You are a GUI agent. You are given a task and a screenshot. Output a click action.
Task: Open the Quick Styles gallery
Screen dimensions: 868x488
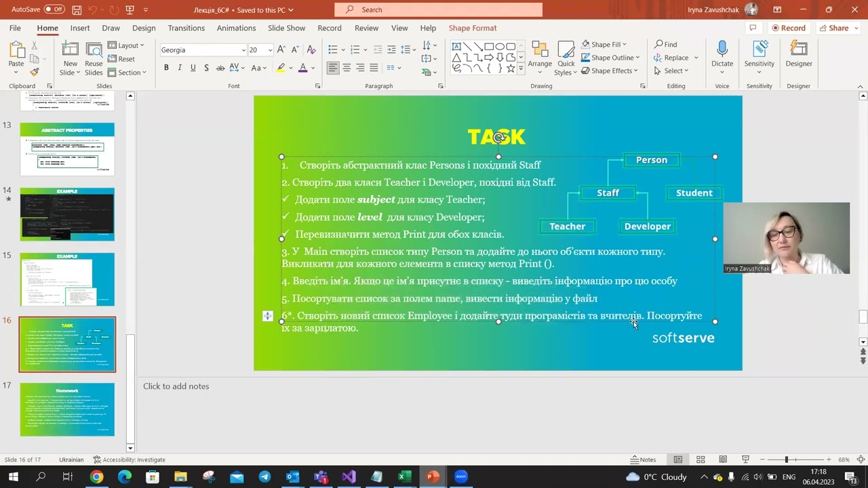click(566, 58)
